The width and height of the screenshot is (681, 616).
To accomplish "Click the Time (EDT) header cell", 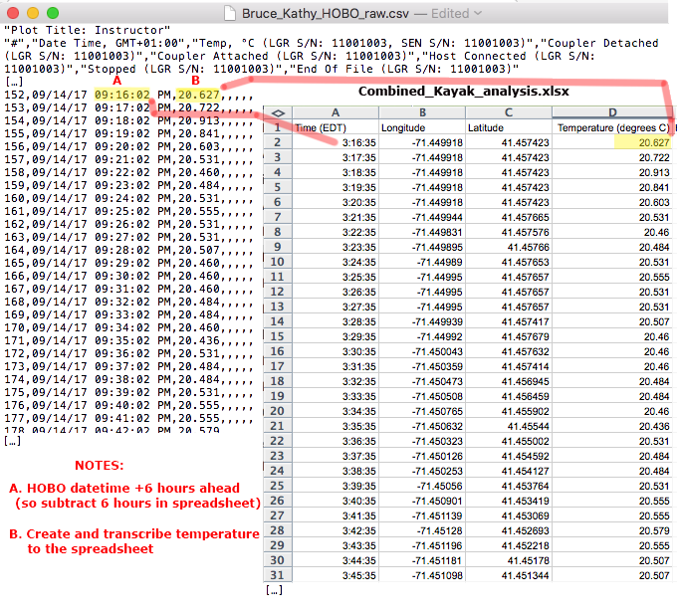I will pos(335,127).
